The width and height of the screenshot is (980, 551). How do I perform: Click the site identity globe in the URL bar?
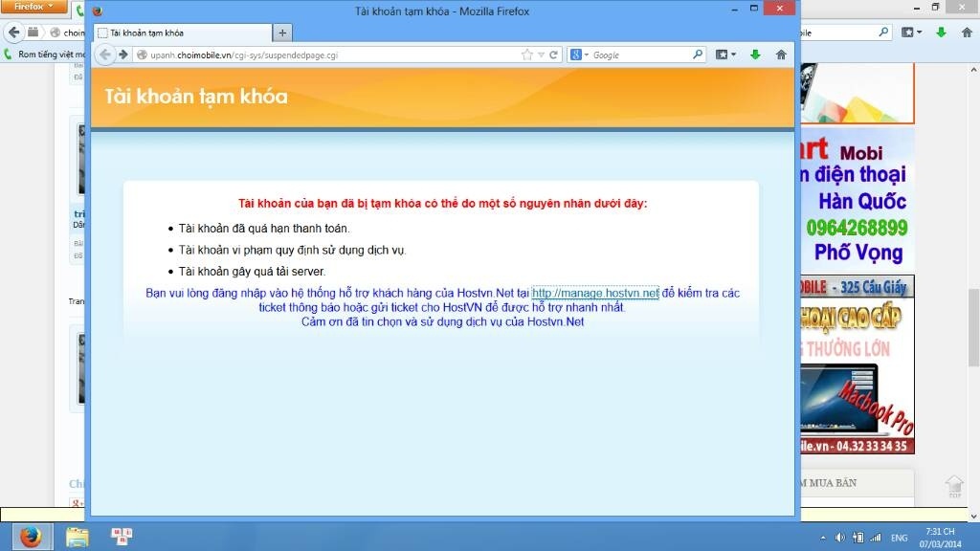point(142,55)
